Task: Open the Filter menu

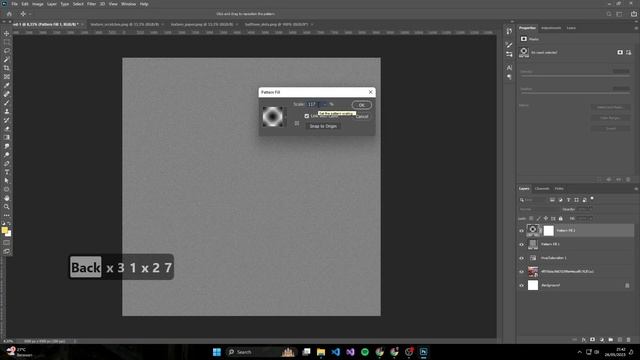Action: [91, 4]
